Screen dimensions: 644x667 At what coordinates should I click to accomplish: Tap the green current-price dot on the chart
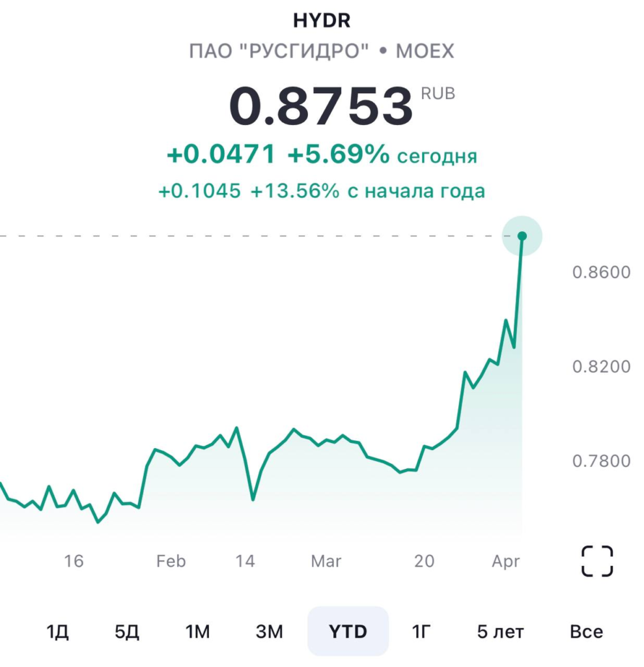point(522,236)
